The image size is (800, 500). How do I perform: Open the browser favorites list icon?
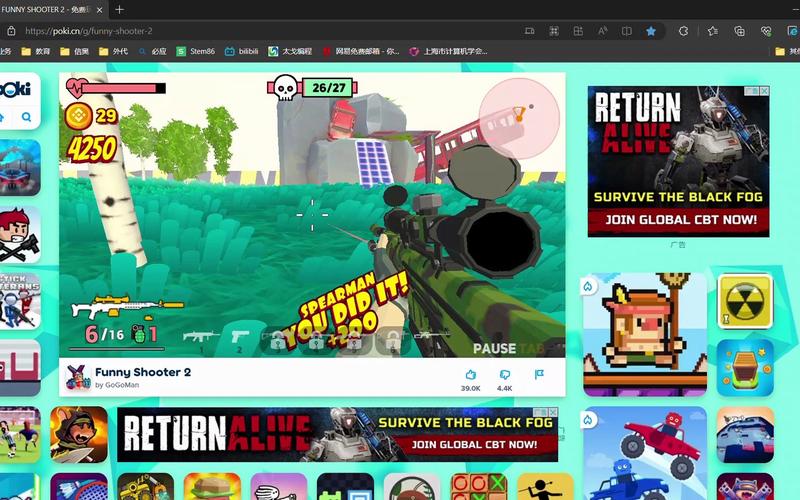pyautogui.click(x=713, y=31)
